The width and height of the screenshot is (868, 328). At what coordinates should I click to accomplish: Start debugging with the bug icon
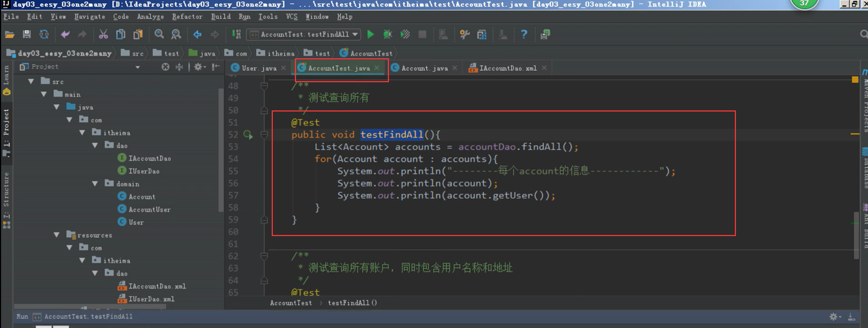click(388, 34)
